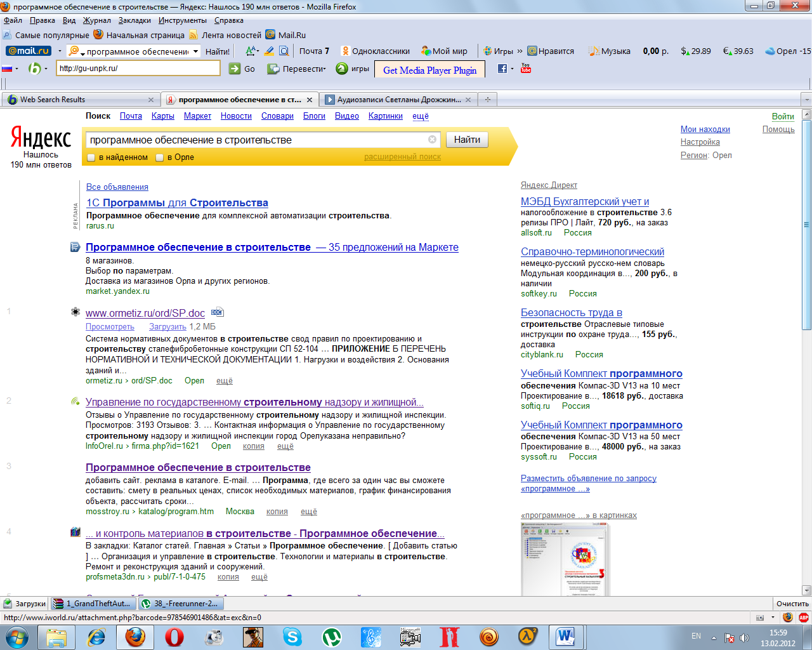
Task: Click the Нравится toolbar button
Action: tap(551, 51)
